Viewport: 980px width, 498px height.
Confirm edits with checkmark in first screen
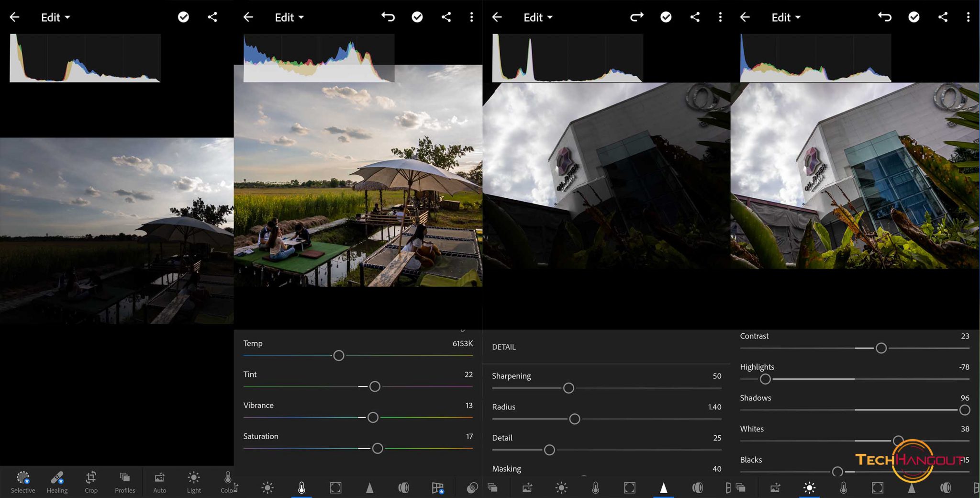[x=183, y=17]
